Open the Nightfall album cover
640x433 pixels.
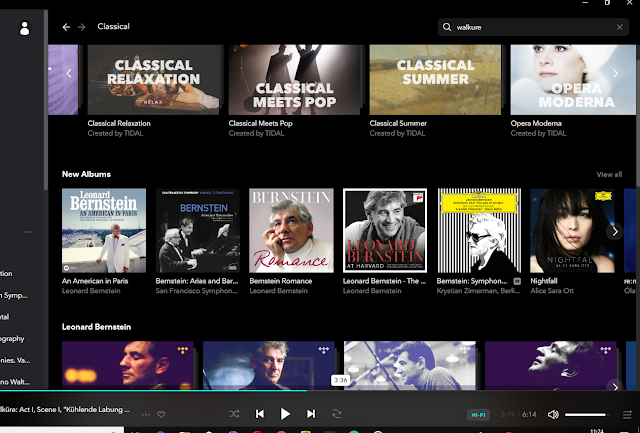[572, 230]
